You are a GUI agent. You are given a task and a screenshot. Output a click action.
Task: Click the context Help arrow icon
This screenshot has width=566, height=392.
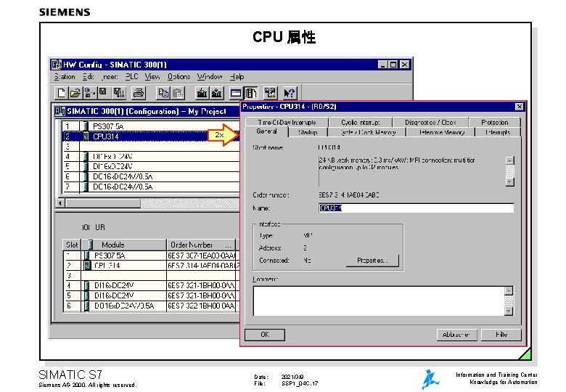coord(289,93)
